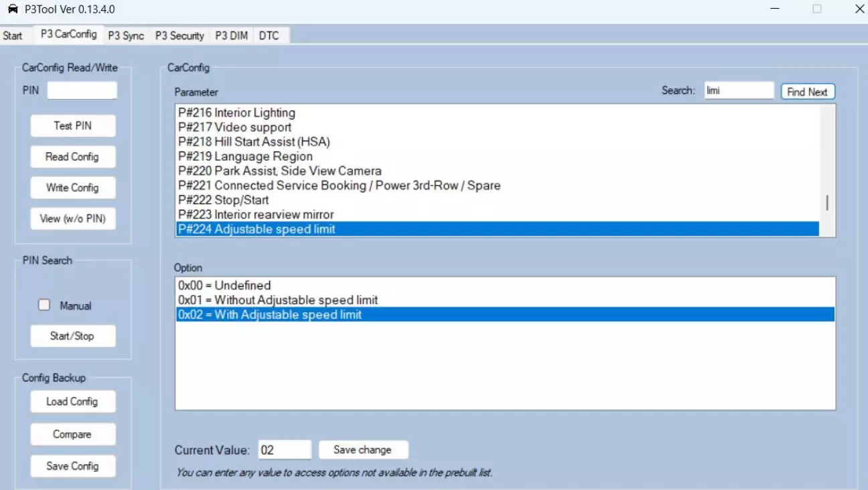Focus the Search text box
Image resolution: width=868 pixels, height=490 pixels.
coord(739,90)
